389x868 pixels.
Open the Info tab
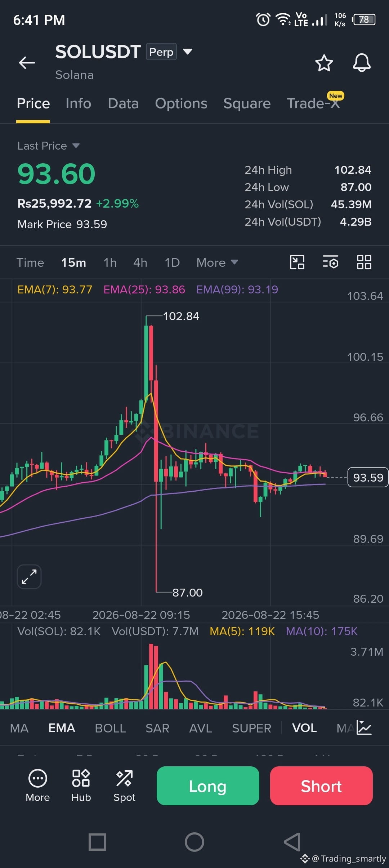(x=78, y=103)
